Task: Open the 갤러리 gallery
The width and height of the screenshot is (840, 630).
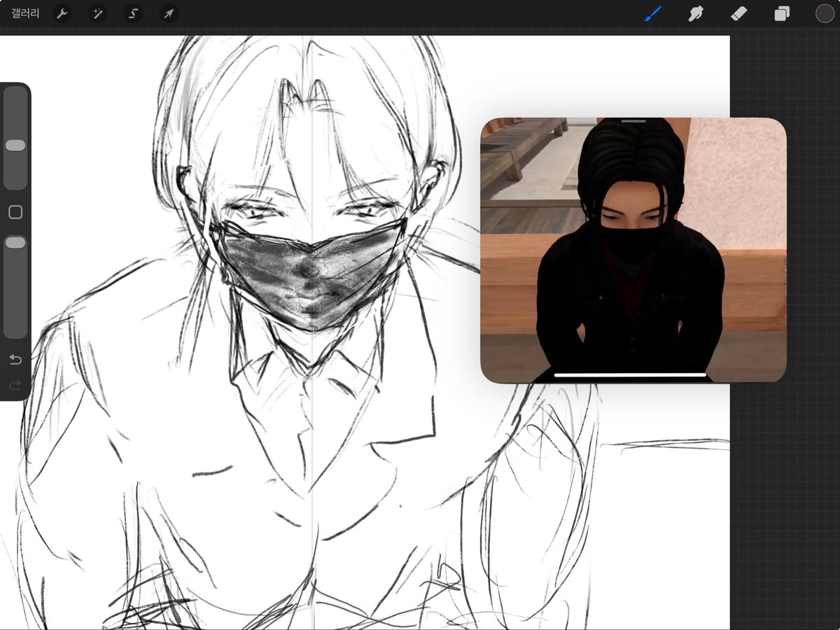Action: (x=25, y=13)
